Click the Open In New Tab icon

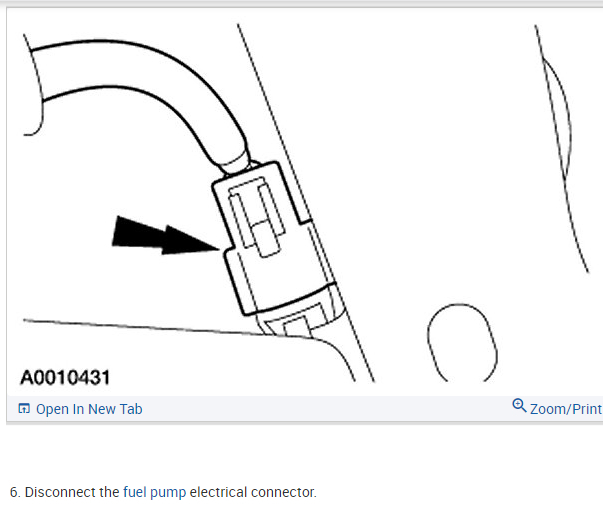pyautogui.click(x=24, y=409)
